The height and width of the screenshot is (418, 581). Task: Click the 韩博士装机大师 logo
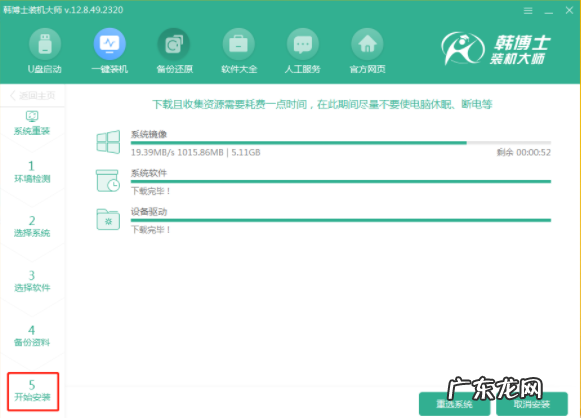click(496, 49)
